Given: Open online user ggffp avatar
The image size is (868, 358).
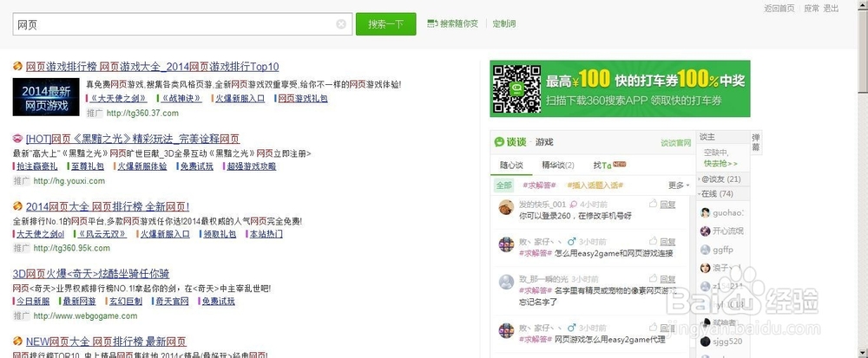Looking at the screenshot, I should 705,250.
